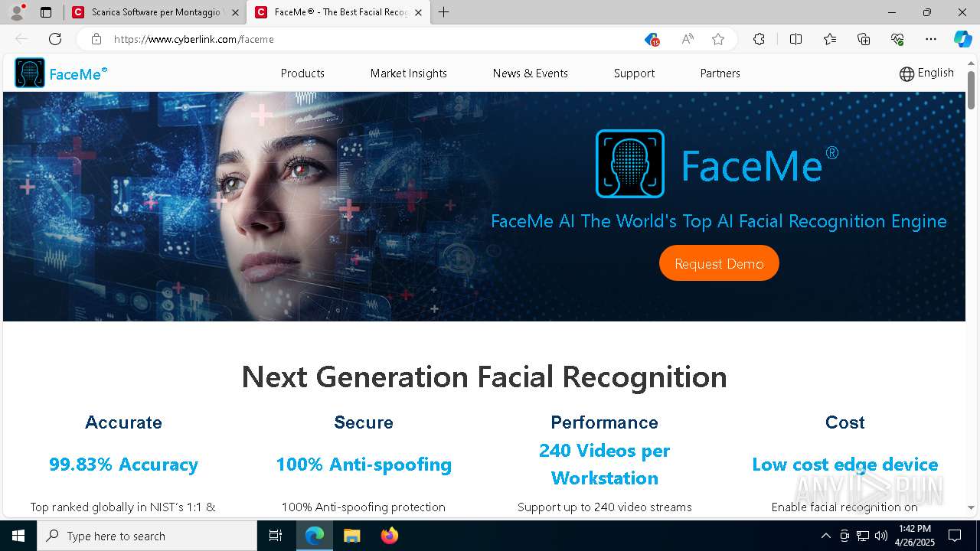Click the Performance heading
Screen dimensions: 980x551
604,422
